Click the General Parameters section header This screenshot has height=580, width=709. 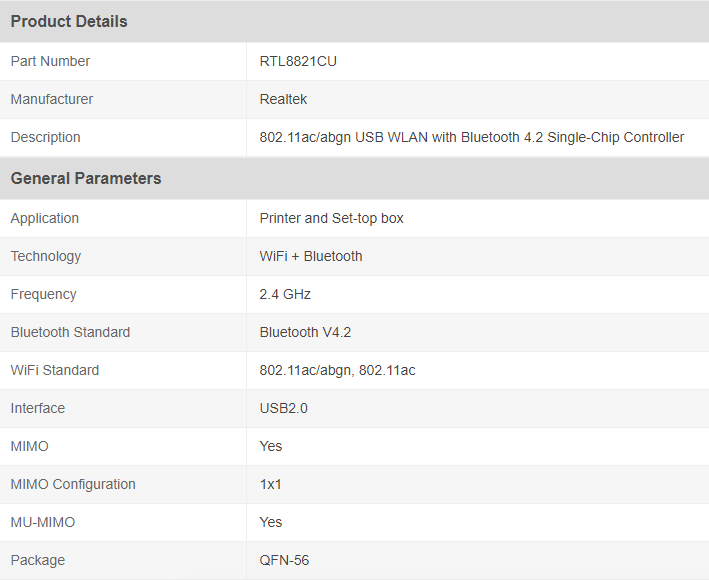pyautogui.click(x=86, y=178)
